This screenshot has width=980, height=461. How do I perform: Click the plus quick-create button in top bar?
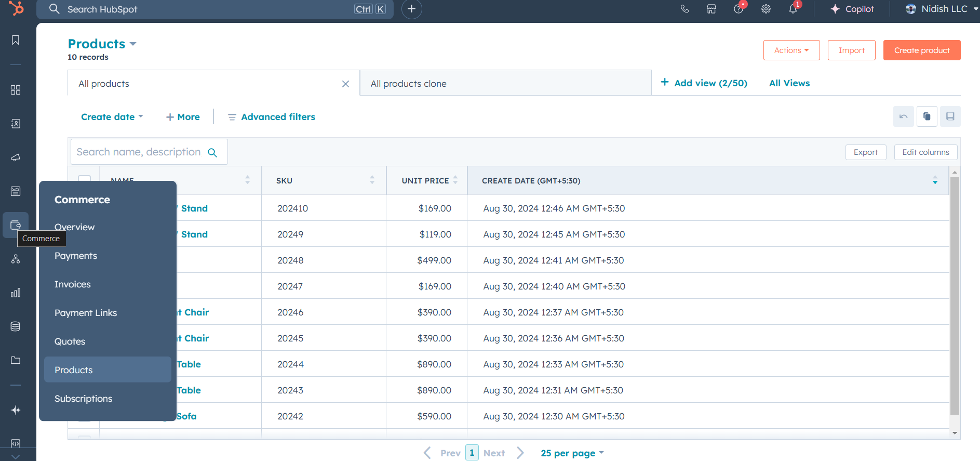coord(411,9)
